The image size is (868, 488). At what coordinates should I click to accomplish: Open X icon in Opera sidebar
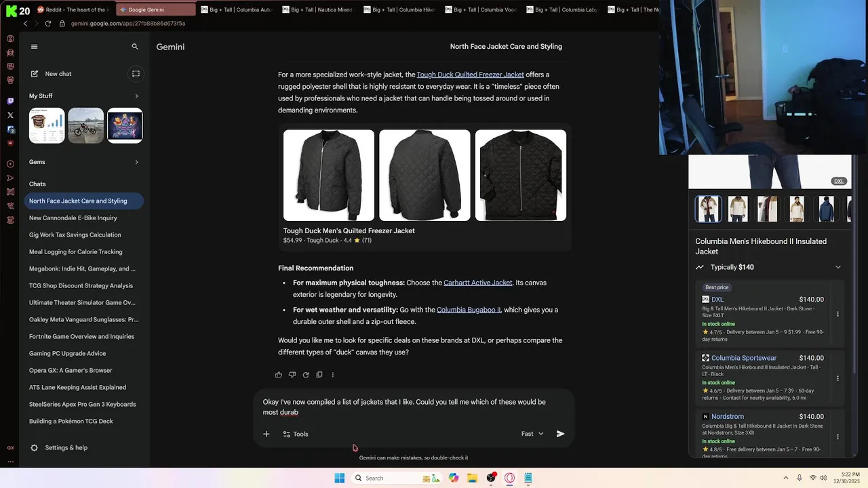(10, 115)
